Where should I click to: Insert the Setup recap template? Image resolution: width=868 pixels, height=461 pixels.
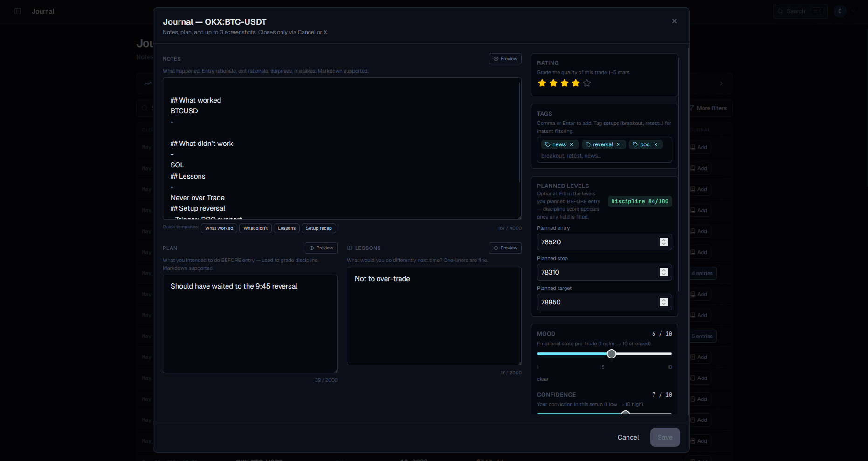[x=319, y=228]
